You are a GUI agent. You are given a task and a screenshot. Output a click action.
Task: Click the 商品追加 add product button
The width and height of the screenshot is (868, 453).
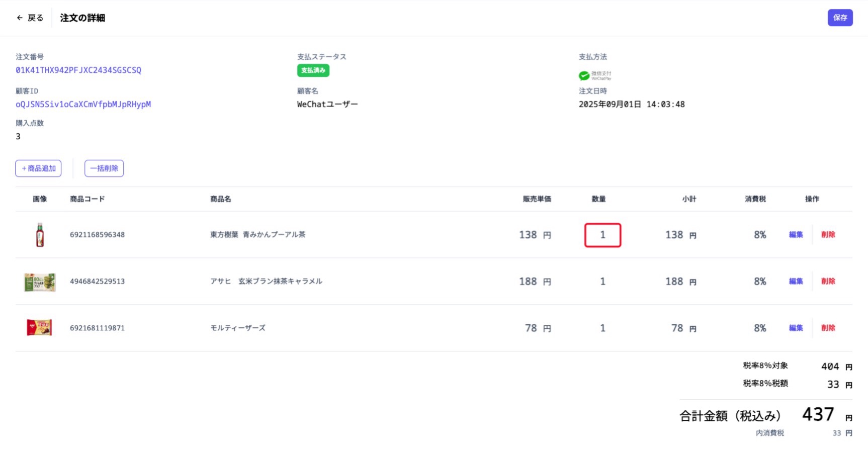(38, 168)
